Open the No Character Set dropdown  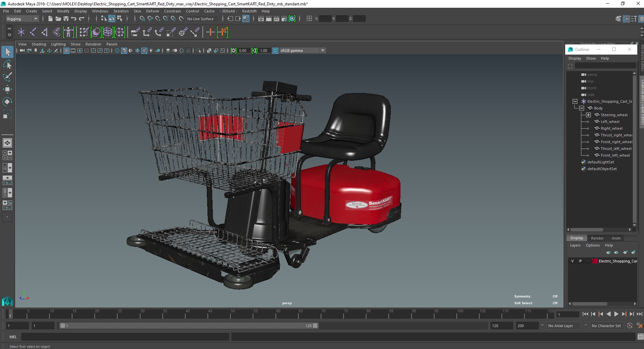click(606, 326)
